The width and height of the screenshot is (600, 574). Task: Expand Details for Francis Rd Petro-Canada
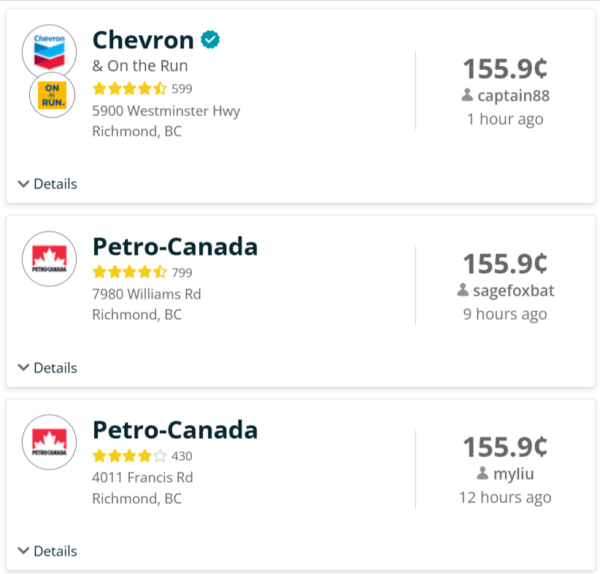point(47,551)
